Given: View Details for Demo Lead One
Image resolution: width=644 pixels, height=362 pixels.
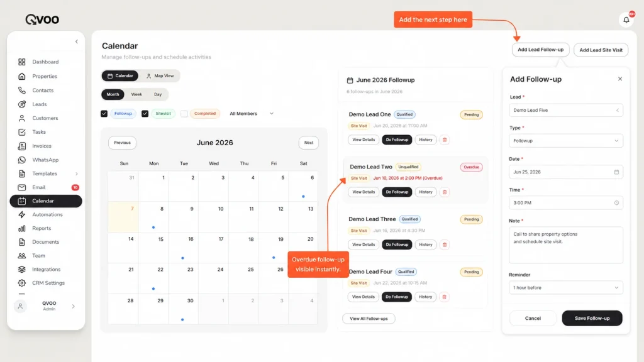Looking at the screenshot, I should click(364, 140).
